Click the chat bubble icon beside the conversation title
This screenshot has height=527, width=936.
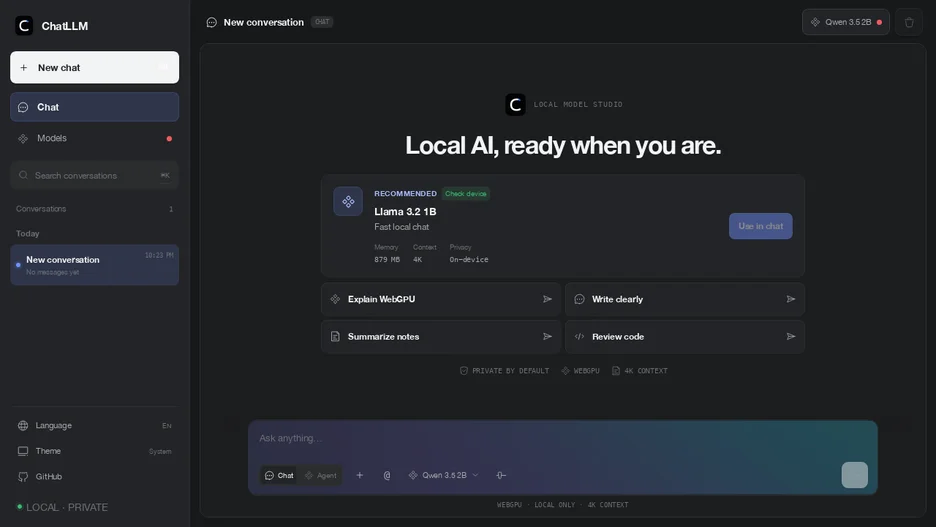[x=211, y=22]
